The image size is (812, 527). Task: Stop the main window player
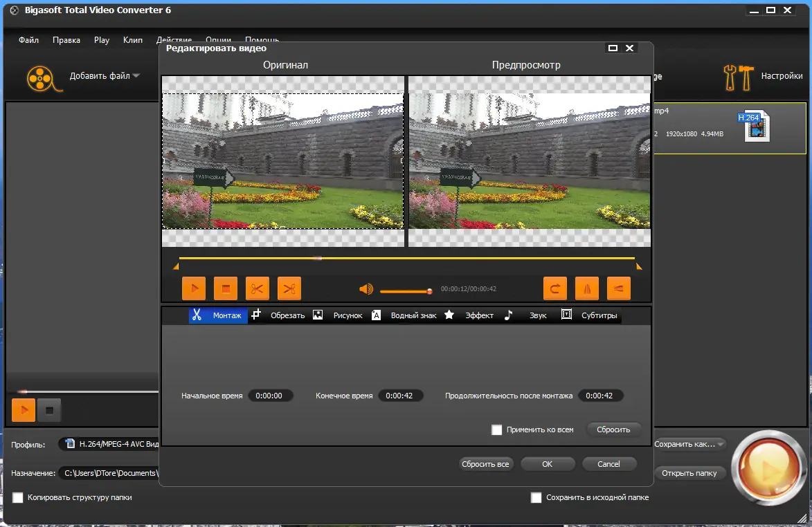[50, 410]
